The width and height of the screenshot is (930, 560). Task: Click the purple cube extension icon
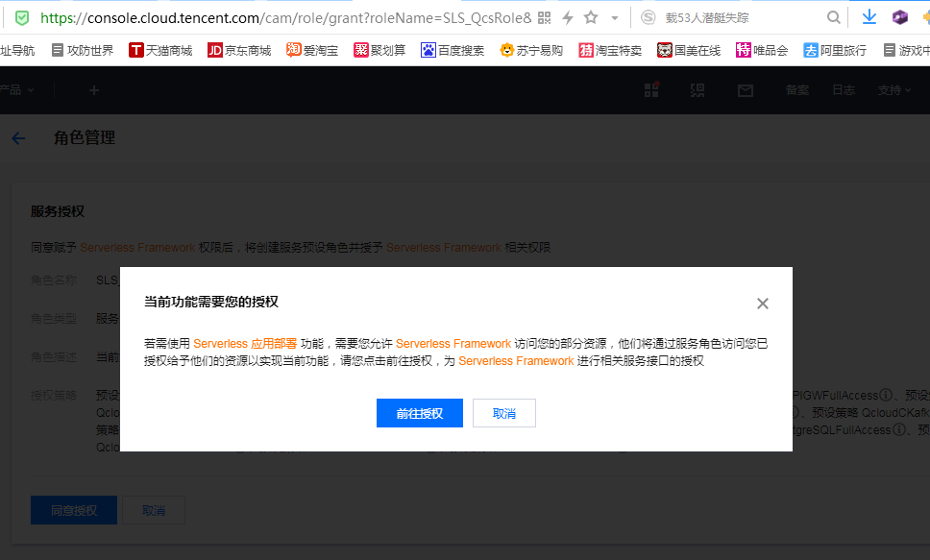click(900, 17)
